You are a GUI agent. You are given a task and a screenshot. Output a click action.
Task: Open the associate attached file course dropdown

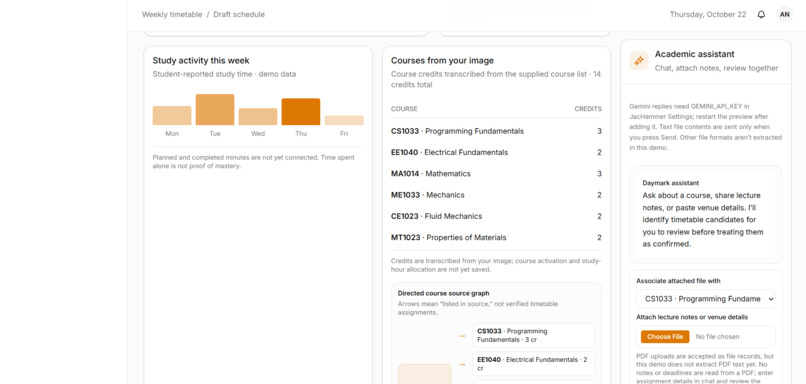[x=706, y=299]
